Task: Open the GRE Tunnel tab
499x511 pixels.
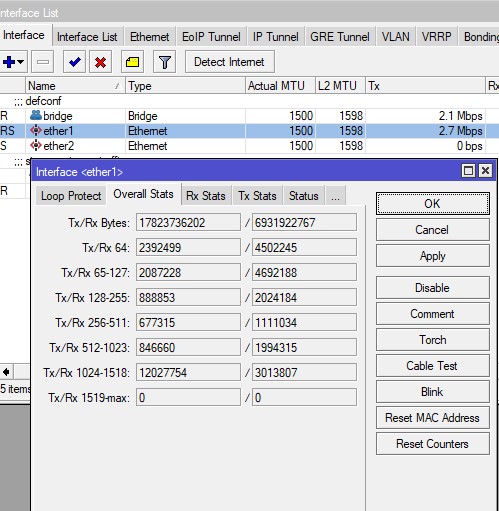Action: click(340, 37)
